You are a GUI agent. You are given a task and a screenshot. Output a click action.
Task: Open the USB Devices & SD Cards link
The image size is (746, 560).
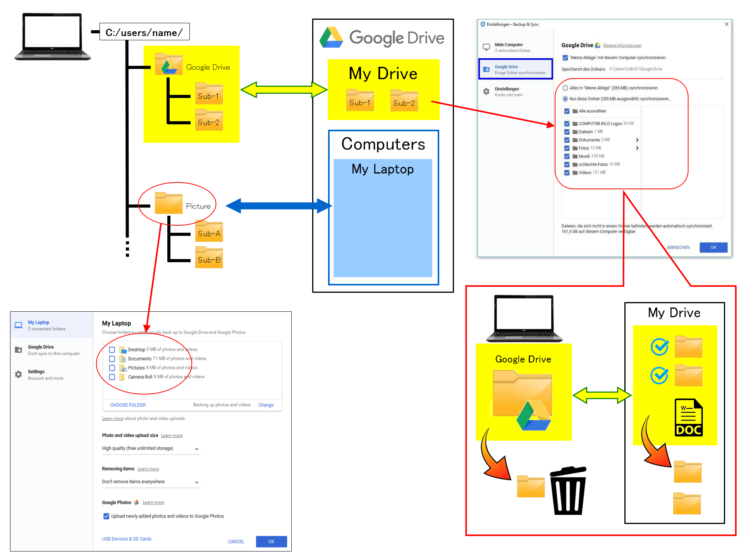point(127,539)
